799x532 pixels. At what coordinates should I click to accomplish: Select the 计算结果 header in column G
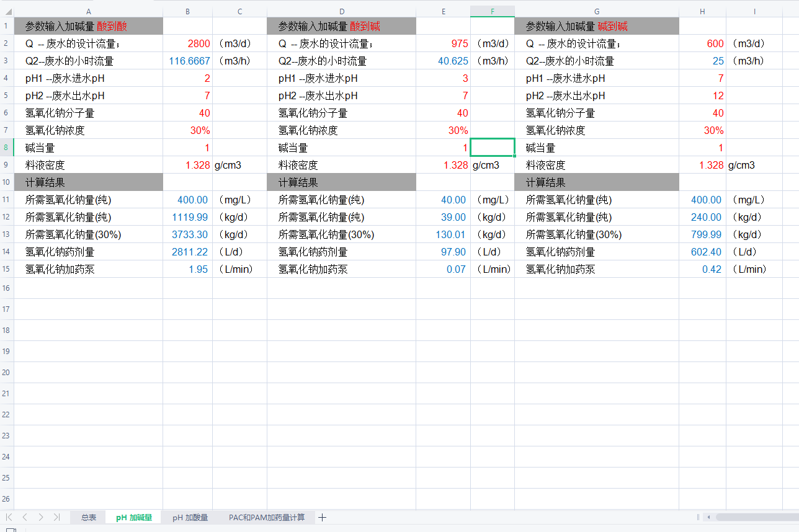point(597,182)
